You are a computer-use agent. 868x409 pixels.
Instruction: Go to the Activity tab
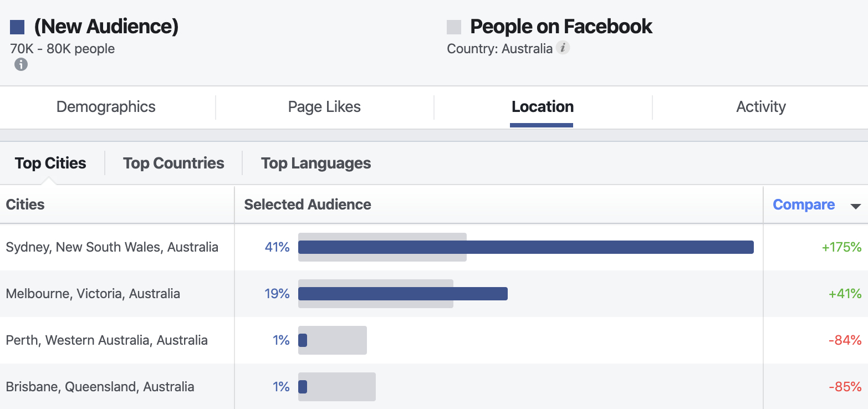tap(761, 107)
